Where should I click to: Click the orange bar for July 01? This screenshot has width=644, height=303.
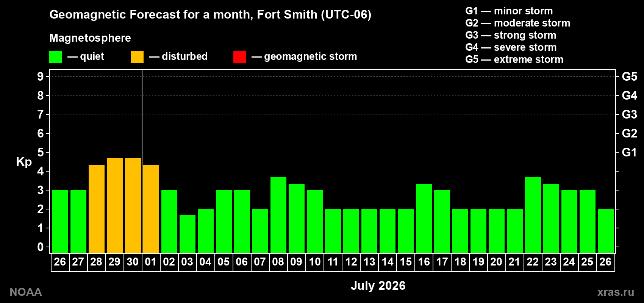point(151,209)
